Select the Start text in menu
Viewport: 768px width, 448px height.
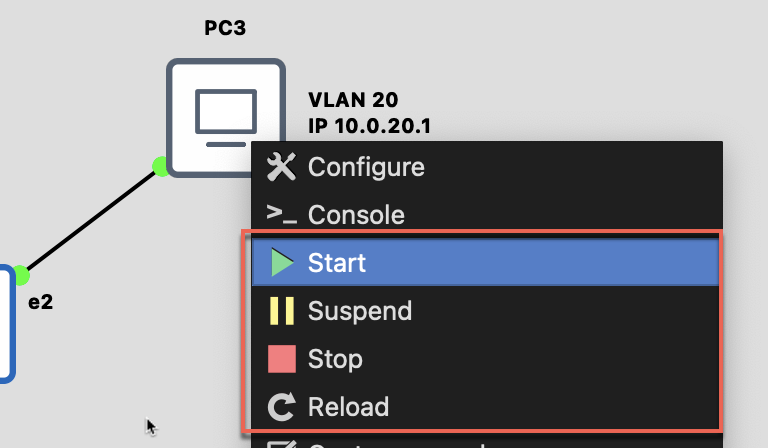(337, 263)
